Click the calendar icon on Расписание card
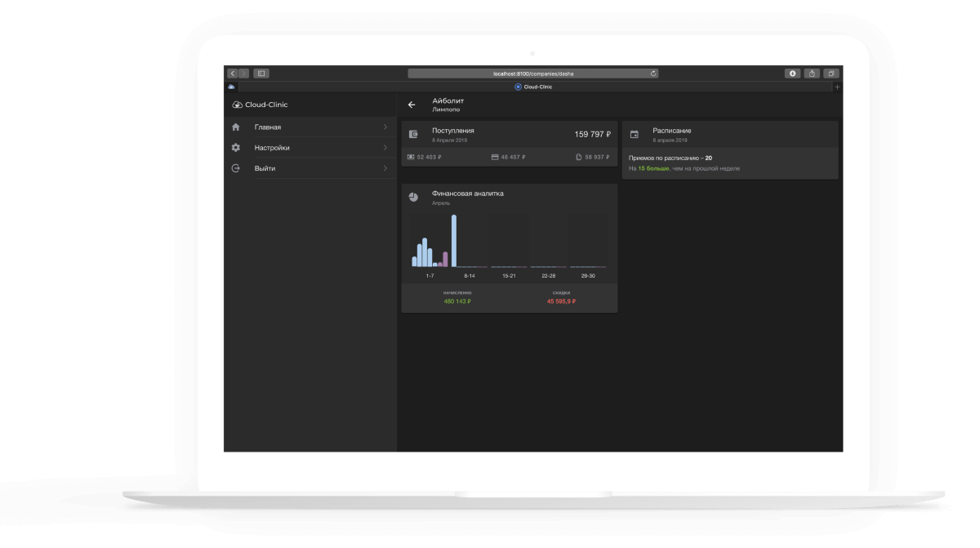The height and width of the screenshot is (548, 980). click(635, 134)
